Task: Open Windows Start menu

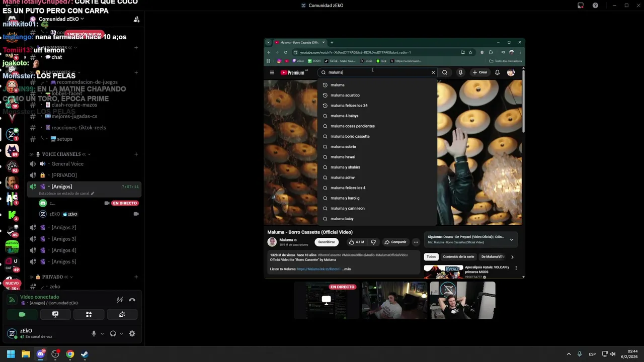Action: pos(11,354)
